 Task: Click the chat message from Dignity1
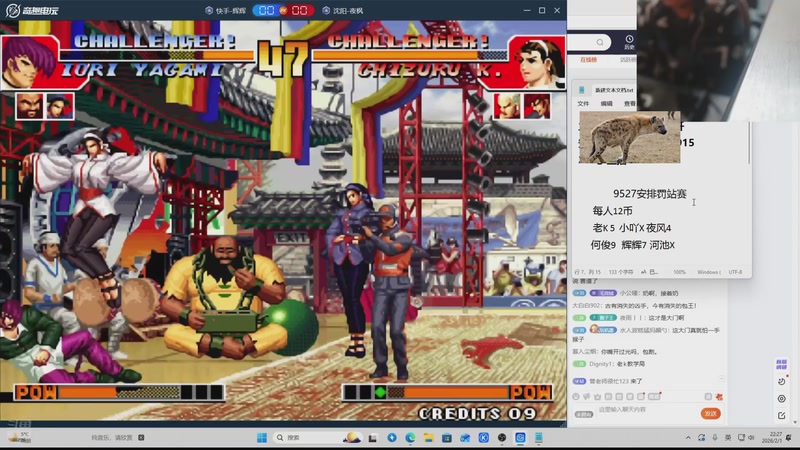pos(609,364)
